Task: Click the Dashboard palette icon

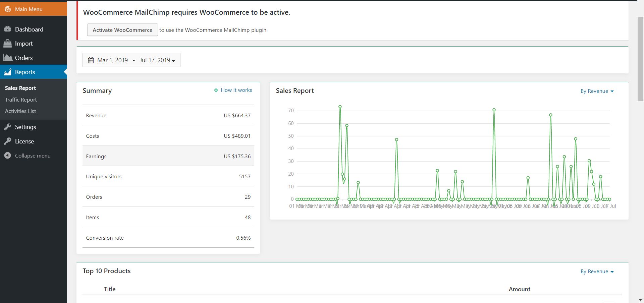Action: [8, 29]
